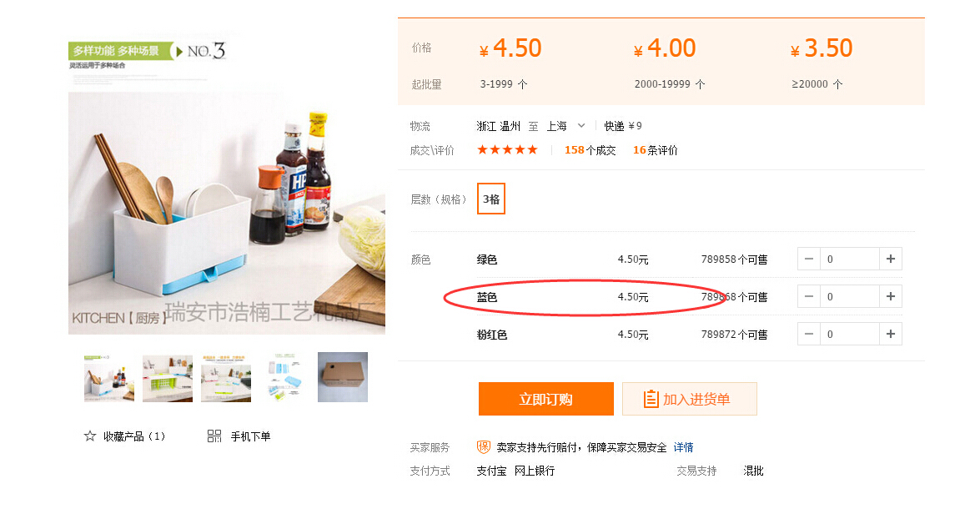
Task: Click the QR code mobile order icon
Action: click(214, 436)
